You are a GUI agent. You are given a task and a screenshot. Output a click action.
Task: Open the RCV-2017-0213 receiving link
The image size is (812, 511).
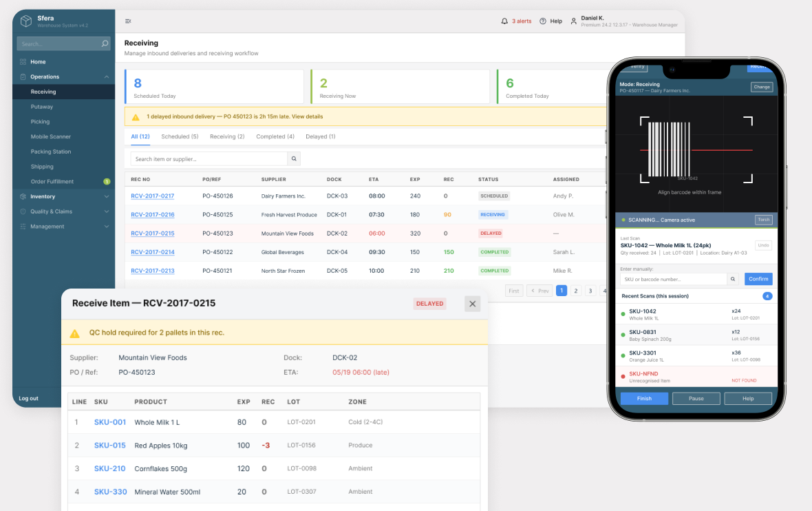pyautogui.click(x=152, y=271)
